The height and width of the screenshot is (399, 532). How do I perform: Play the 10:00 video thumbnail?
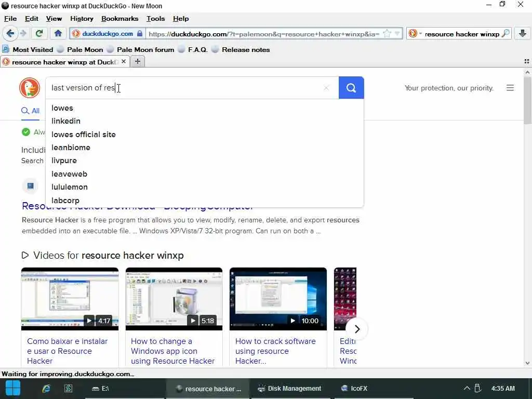278,299
